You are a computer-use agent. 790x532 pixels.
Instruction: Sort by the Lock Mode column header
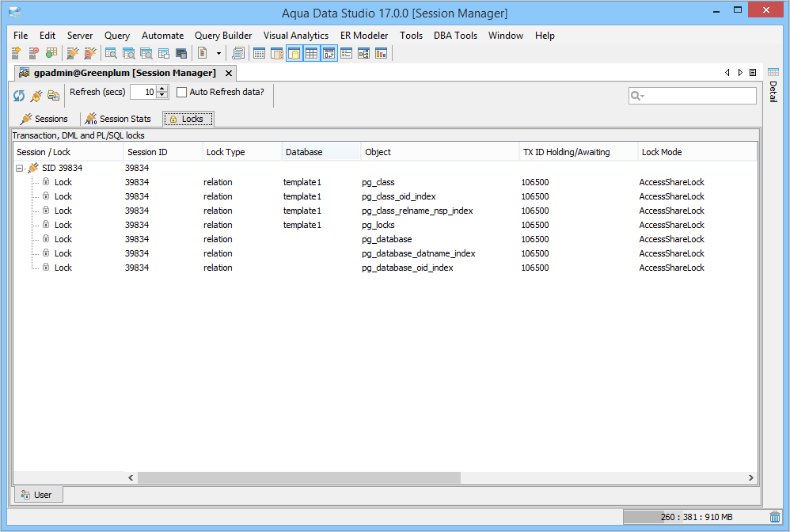697,152
